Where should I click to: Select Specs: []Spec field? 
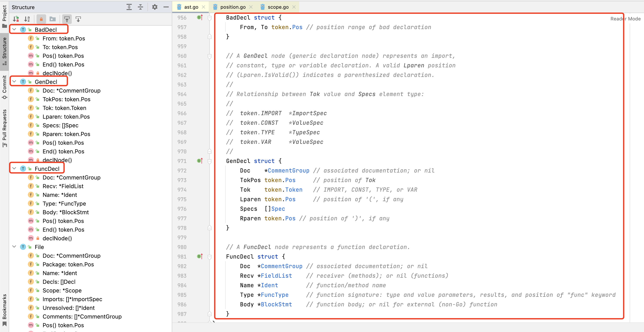(60, 125)
